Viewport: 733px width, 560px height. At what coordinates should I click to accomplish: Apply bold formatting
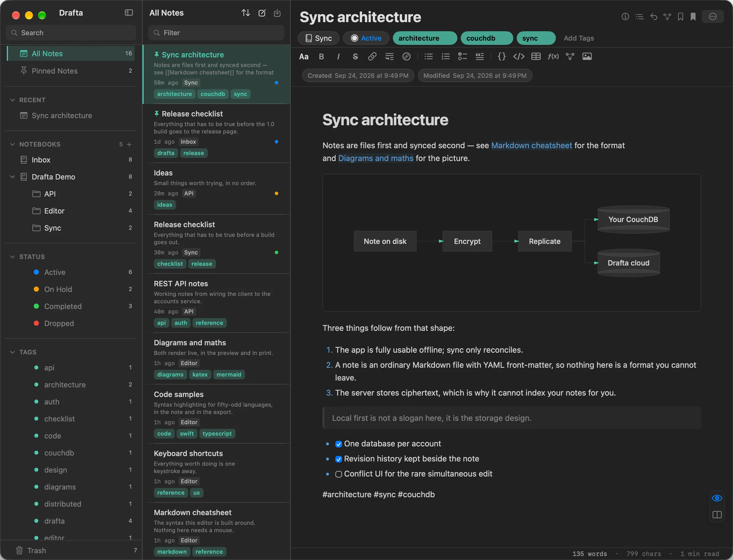tap(321, 57)
